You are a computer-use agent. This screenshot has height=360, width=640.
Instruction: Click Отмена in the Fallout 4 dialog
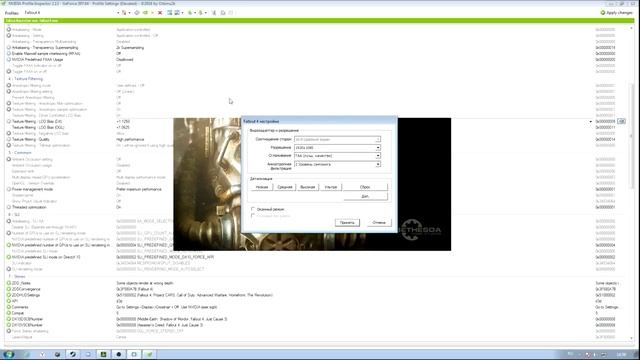[x=379, y=222]
